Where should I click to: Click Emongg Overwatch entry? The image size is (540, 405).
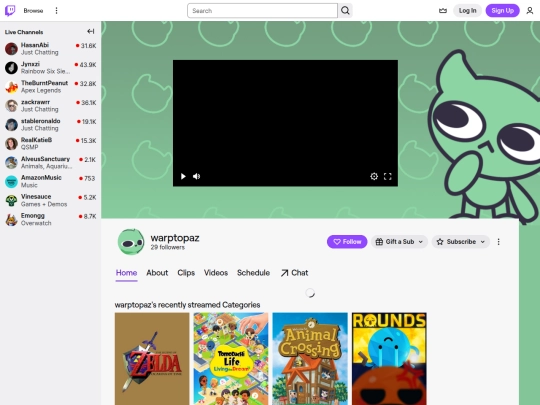[x=51, y=219]
